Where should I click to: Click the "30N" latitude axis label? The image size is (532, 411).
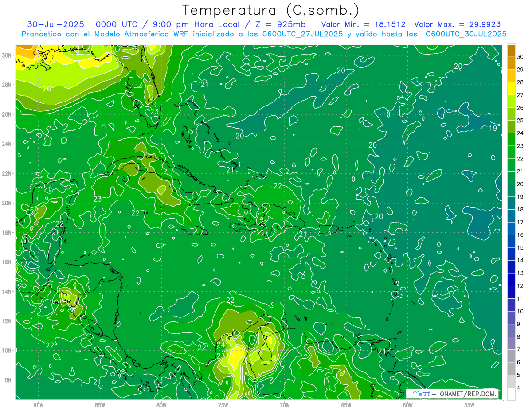coord(7,55)
